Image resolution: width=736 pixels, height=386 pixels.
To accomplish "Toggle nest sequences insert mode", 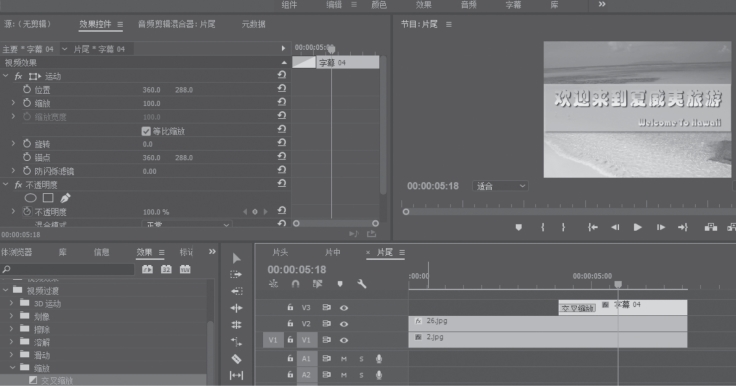I will (273, 284).
